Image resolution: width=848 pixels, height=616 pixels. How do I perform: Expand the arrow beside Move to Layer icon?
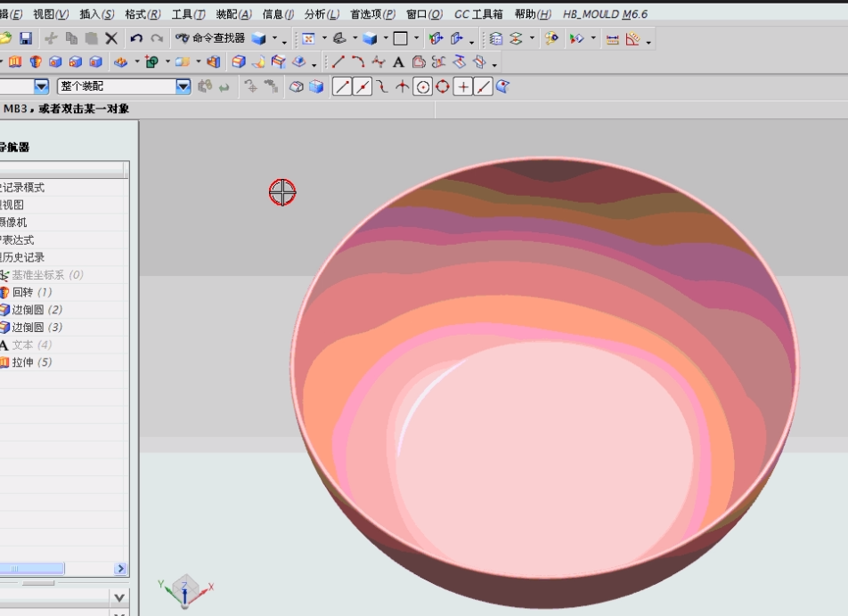point(532,38)
